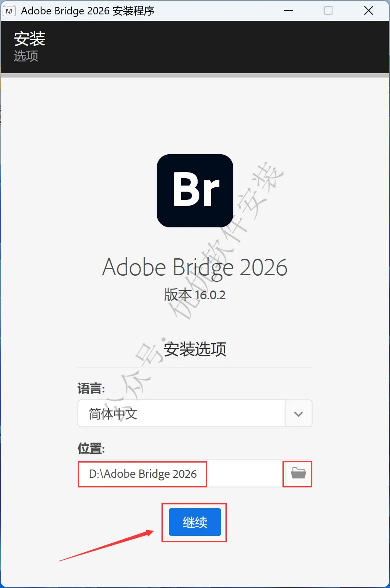This screenshot has width=390, height=588.
Task: Click the Br Bridge application logo
Action: click(x=195, y=191)
